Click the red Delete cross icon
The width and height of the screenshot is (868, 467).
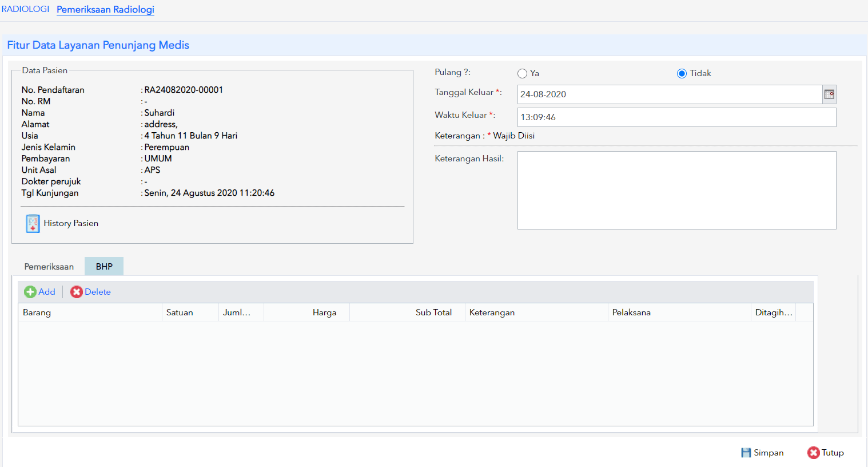point(77,292)
